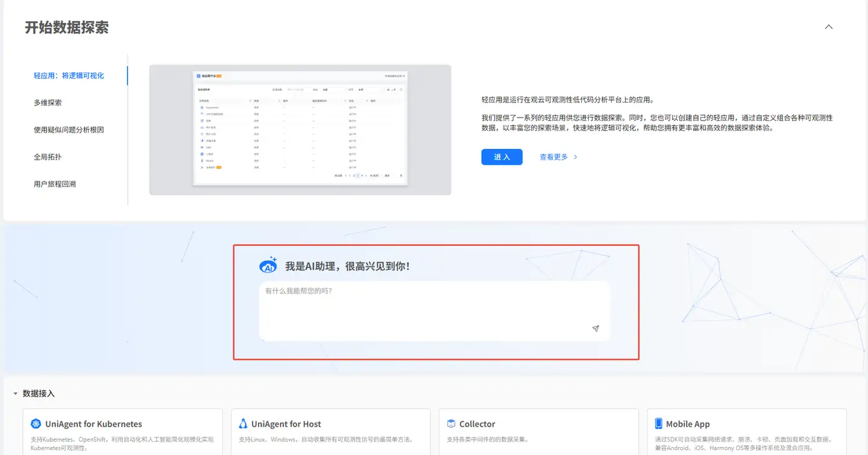Click the 轻应用 preview screenshot thumbnail
This screenshot has height=455, width=868.
[300, 129]
